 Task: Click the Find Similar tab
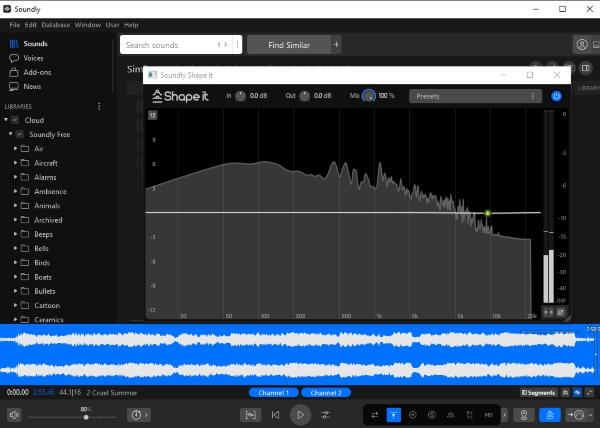click(289, 45)
